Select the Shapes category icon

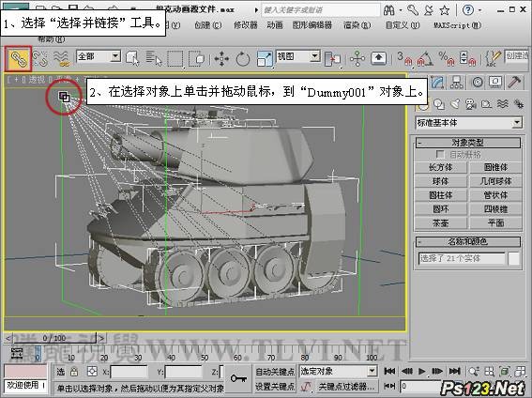(439, 104)
